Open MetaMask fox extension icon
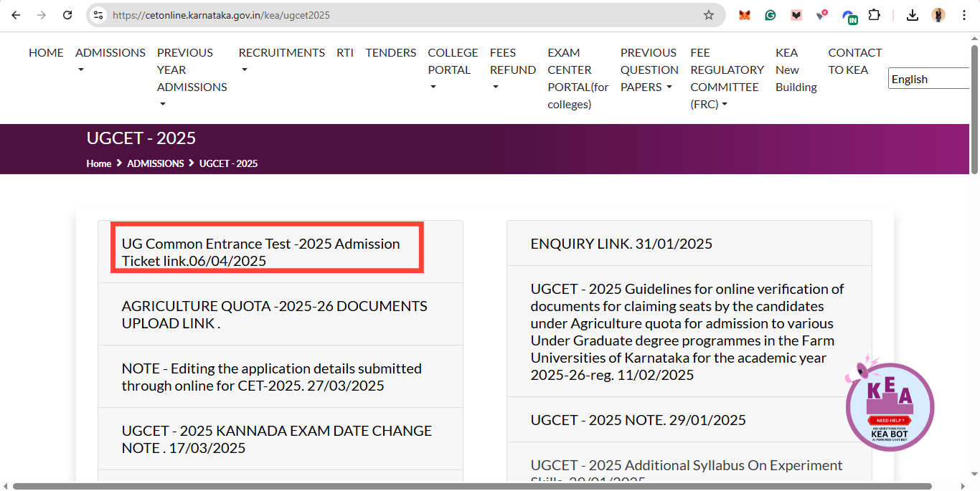The width and height of the screenshot is (980, 491). coord(745,15)
